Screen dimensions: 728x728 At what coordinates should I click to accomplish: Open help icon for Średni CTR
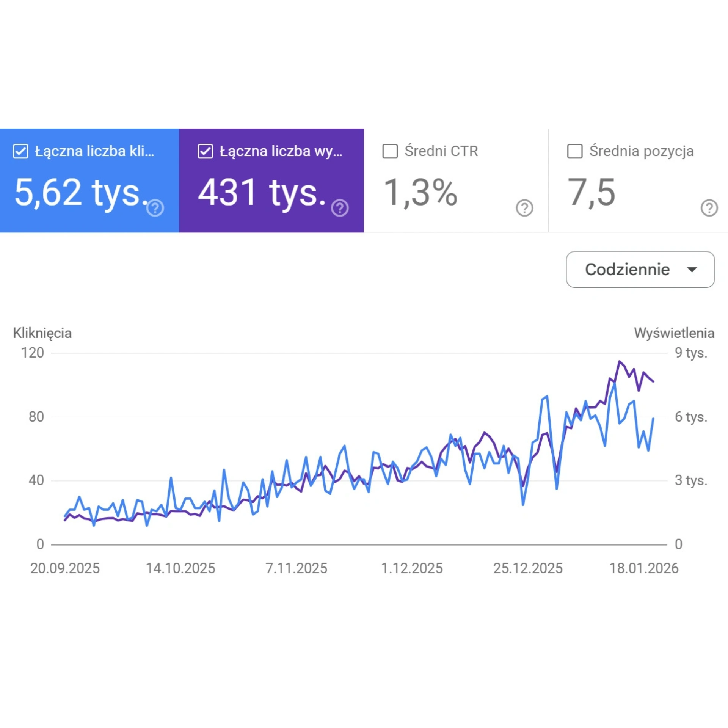click(x=524, y=208)
